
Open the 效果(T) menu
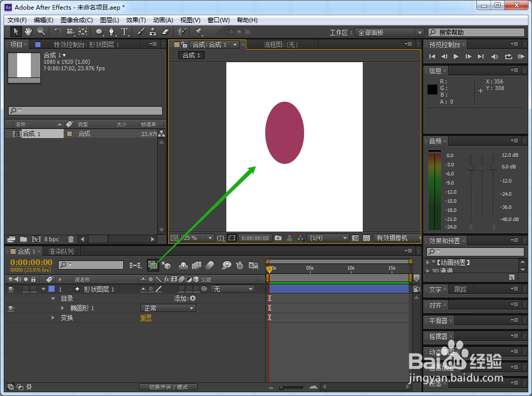tap(136, 20)
